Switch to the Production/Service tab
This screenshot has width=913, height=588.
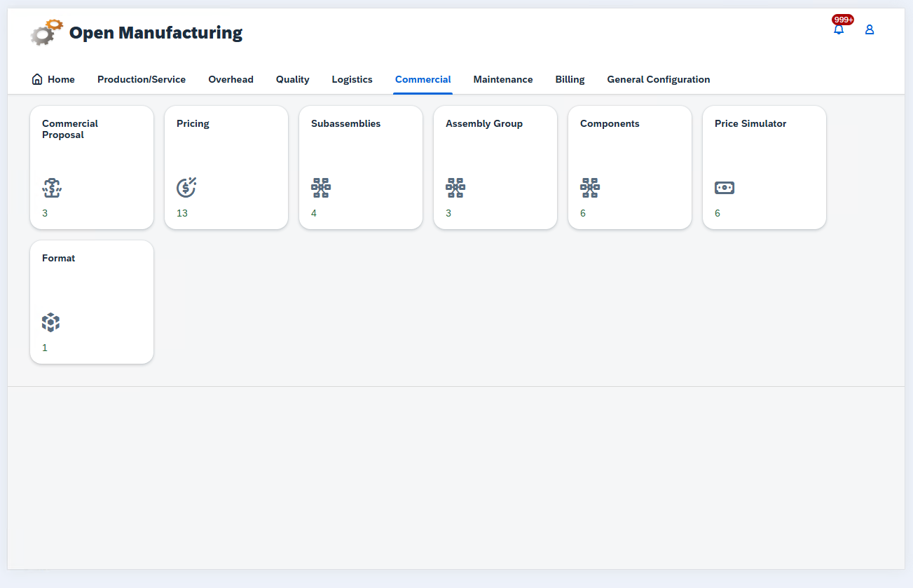pyautogui.click(x=142, y=79)
